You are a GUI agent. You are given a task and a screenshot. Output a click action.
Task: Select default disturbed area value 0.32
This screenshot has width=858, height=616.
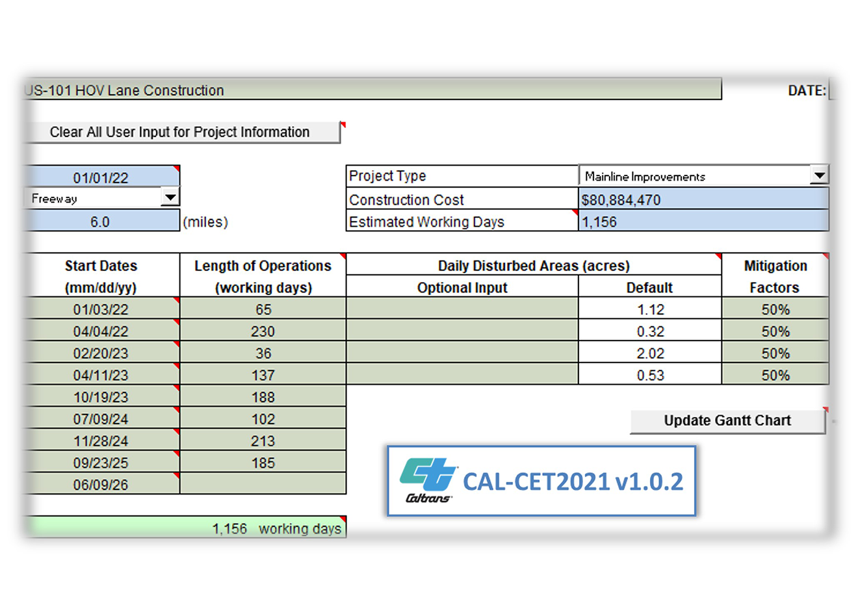point(650,331)
